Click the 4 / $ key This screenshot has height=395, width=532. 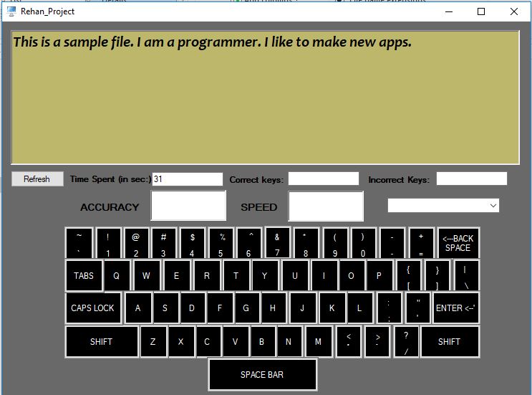193,243
